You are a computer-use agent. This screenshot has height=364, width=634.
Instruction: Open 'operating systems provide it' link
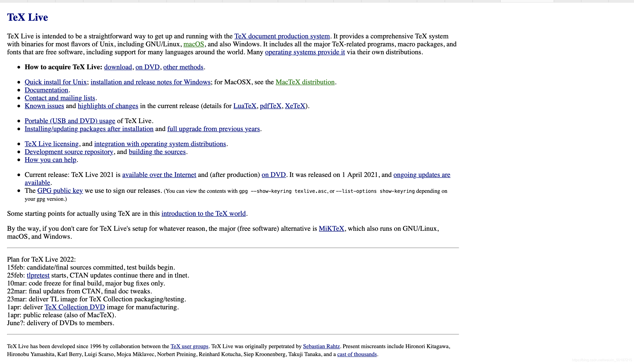point(305,52)
